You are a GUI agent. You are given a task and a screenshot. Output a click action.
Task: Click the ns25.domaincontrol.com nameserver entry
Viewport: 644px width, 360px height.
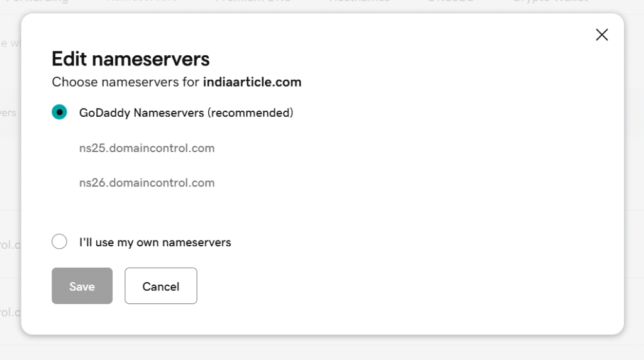147,148
